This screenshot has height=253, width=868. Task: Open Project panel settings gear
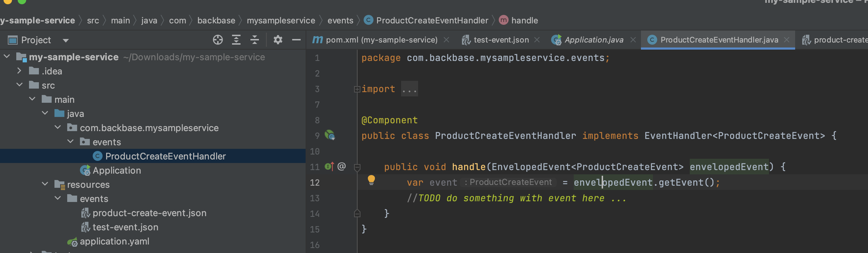(278, 40)
